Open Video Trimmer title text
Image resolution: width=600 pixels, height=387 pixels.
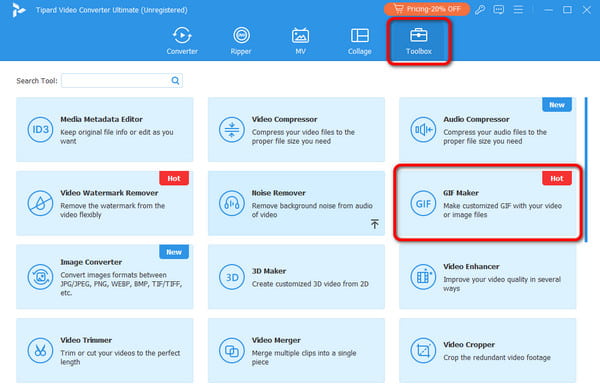point(86,340)
